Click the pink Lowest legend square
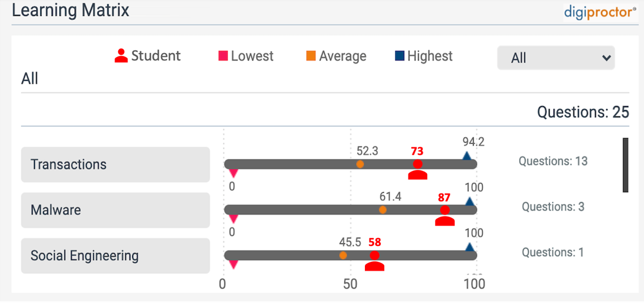The image size is (644, 303). click(223, 56)
